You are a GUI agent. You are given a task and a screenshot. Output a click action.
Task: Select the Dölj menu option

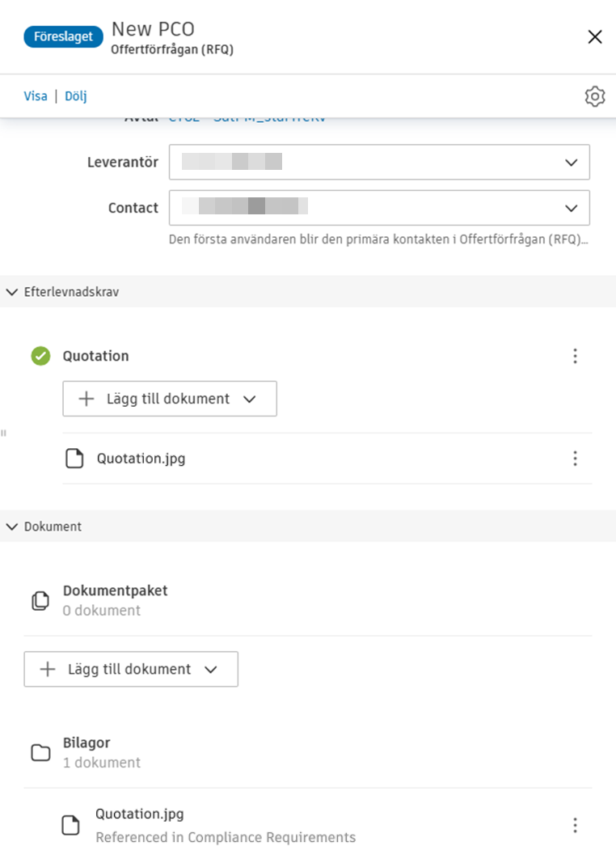[75, 95]
